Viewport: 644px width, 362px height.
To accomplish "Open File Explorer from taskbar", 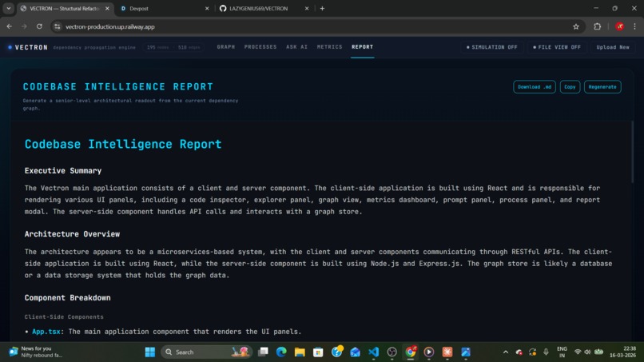I will 300,352.
